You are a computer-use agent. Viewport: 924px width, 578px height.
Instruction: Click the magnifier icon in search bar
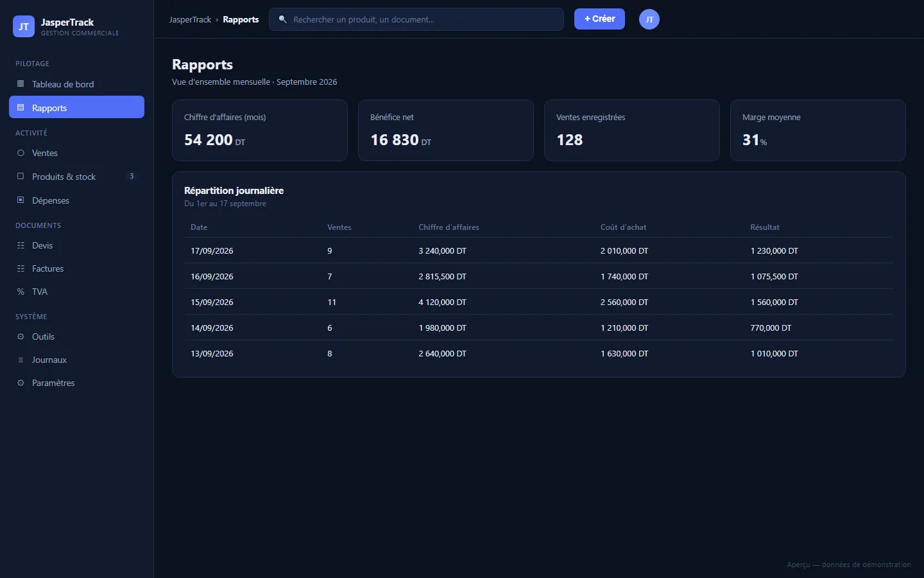[x=282, y=19]
